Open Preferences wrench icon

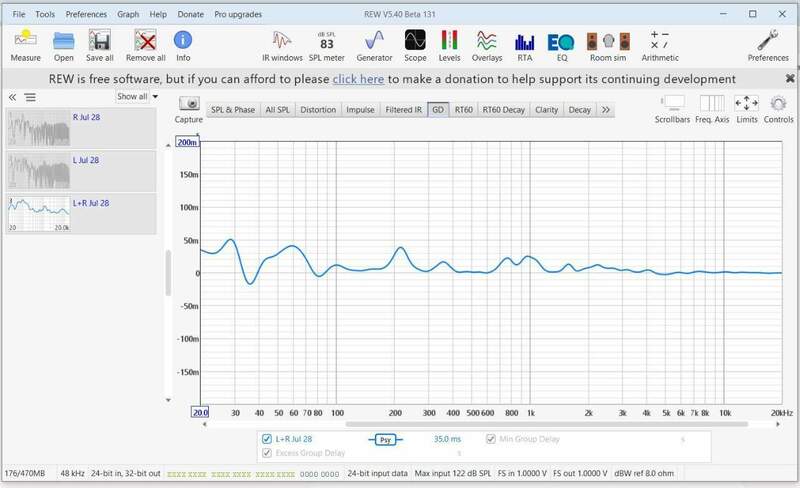[768, 45]
